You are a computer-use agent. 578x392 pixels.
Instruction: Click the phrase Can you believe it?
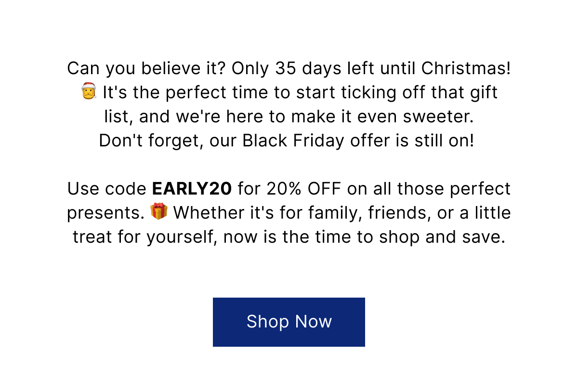click(x=146, y=68)
